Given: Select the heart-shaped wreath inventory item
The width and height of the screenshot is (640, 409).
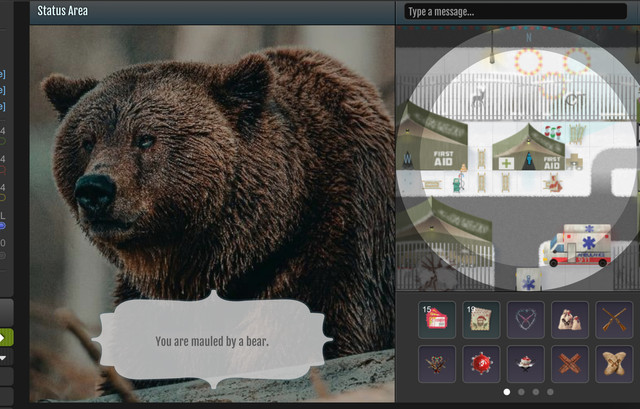Looking at the screenshot, I should tap(525, 320).
